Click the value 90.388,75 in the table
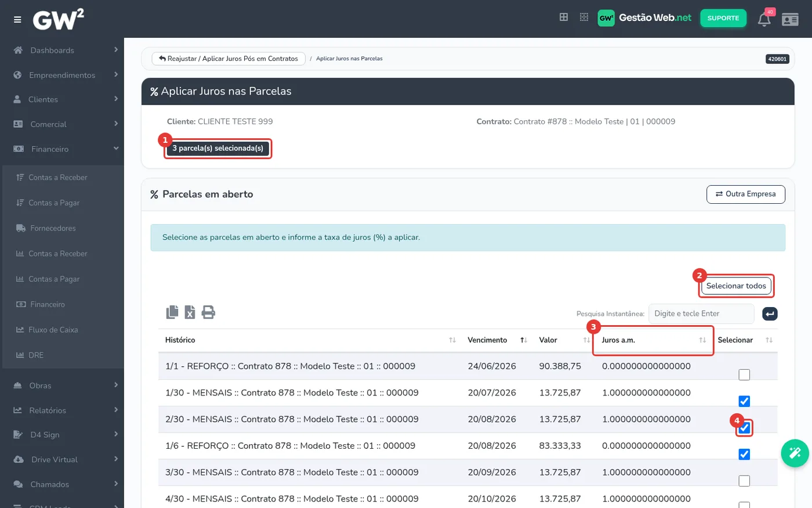The height and width of the screenshot is (508, 812). [560, 366]
